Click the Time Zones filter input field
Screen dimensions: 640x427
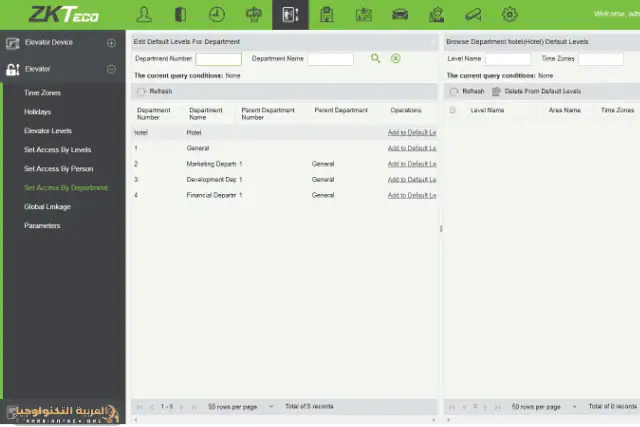601,59
